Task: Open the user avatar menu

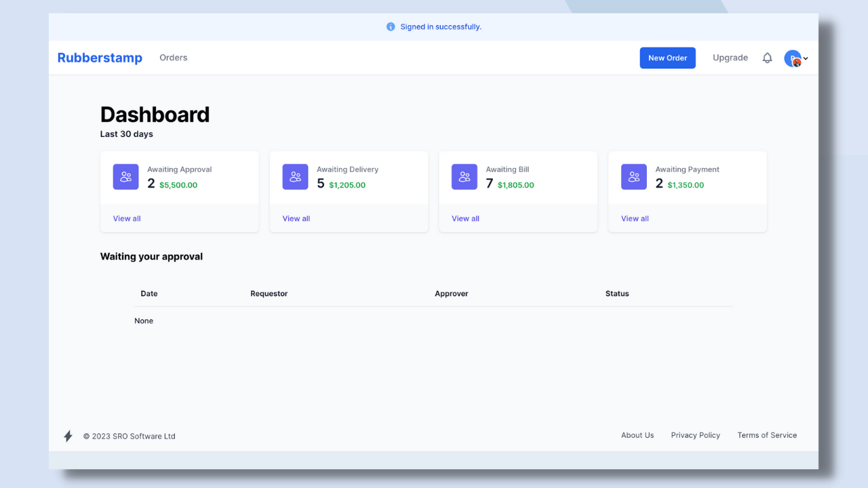Action: [x=795, y=58]
